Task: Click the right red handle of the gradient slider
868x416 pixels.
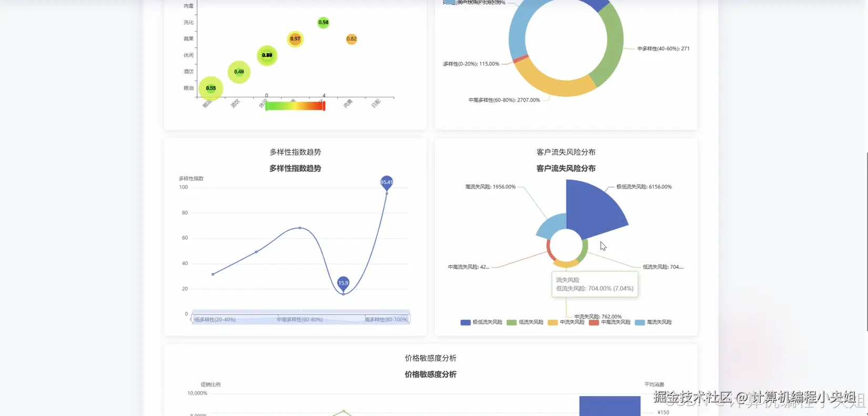Action: (x=324, y=106)
